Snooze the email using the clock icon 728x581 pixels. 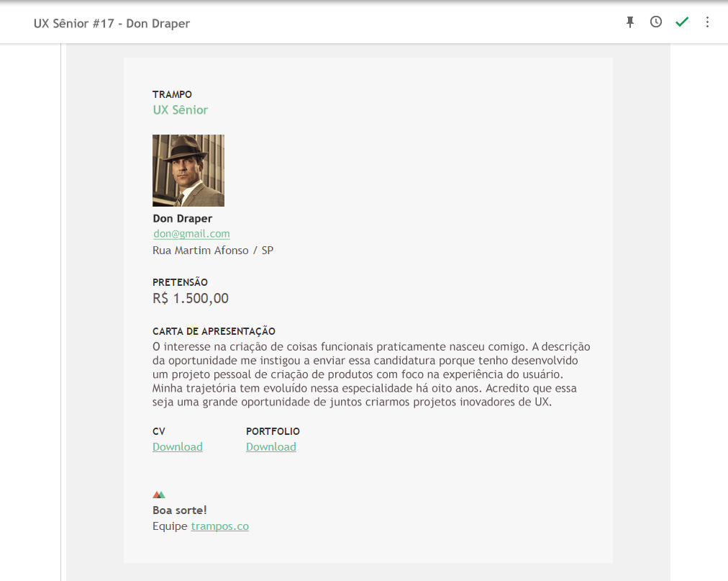click(655, 22)
